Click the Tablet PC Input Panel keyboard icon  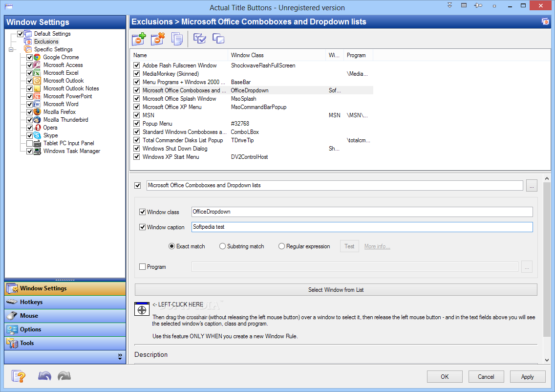[x=37, y=143]
